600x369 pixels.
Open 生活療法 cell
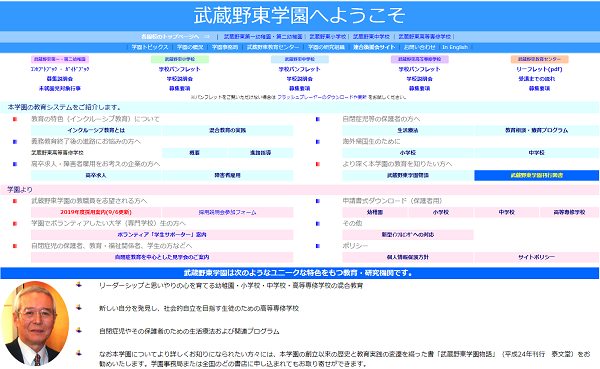pyautogui.click(x=408, y=131)
